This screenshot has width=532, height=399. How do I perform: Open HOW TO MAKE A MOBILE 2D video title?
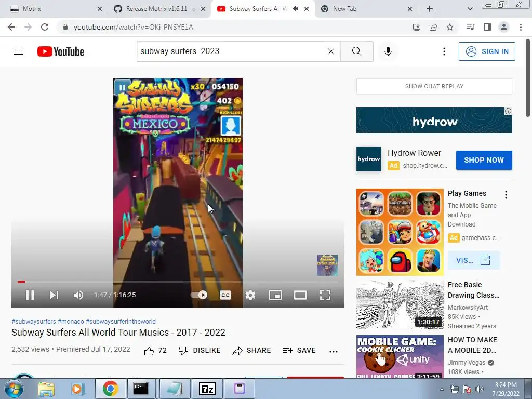(473, 345)
